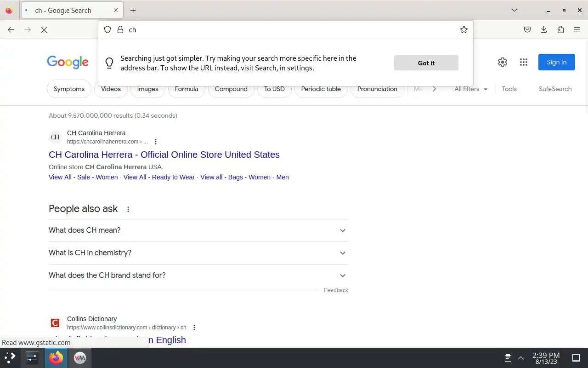The image size is (588, 368).
Task: Switch to Images results
Action: coord(147,89)
